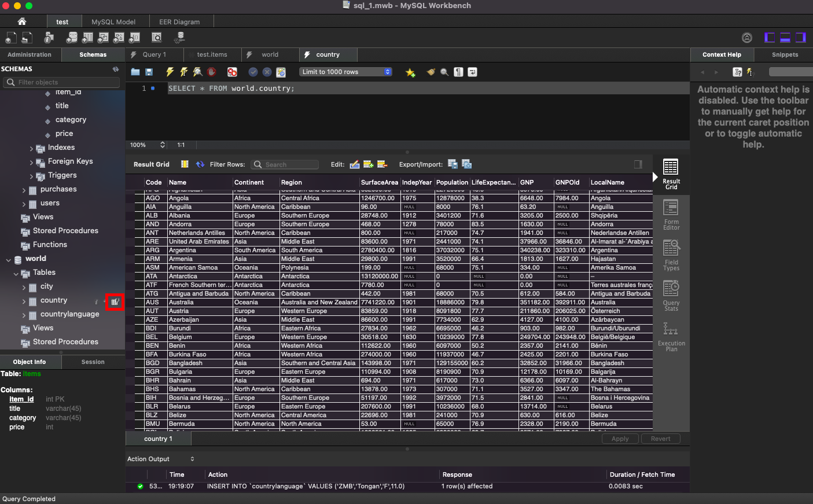Switch to the Query 1 tab
This screenshot has height=504, width=813.
point(154,54)
